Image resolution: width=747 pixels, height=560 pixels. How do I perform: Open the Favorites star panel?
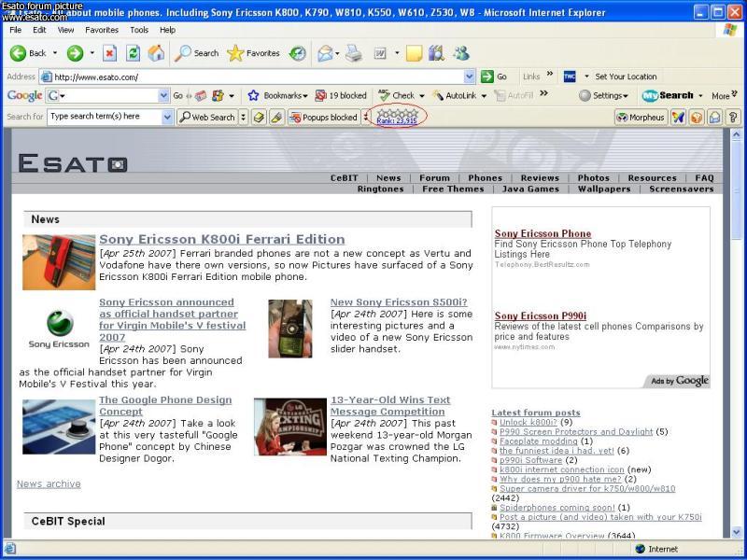(x=253, y=53)
